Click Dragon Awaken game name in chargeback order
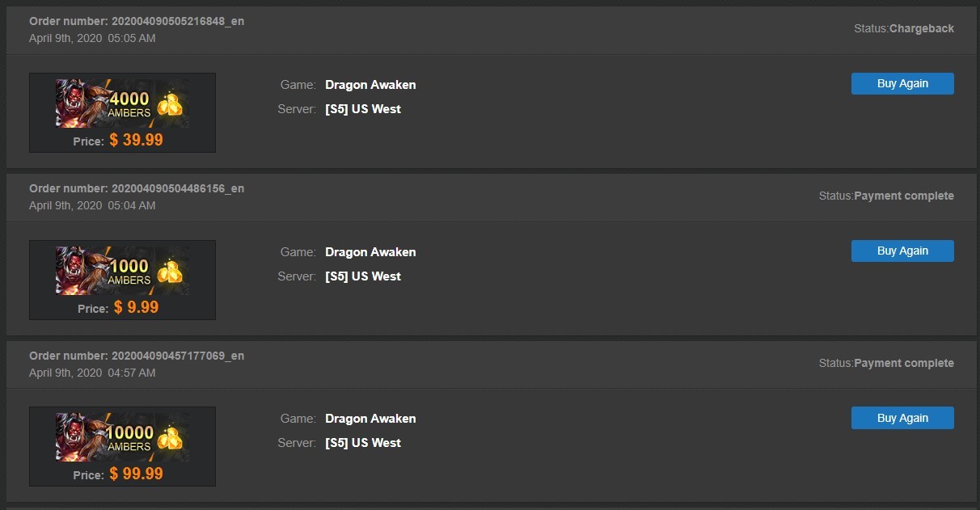This screenshot has height=510, width=980. [370, 84]
